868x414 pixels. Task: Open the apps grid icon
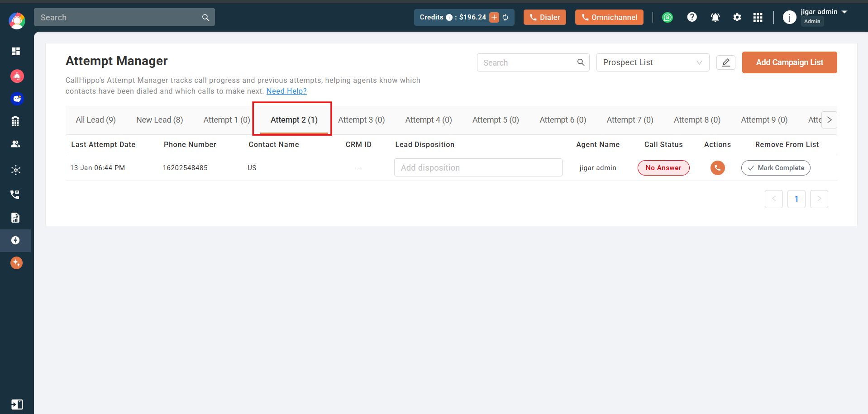758,17
